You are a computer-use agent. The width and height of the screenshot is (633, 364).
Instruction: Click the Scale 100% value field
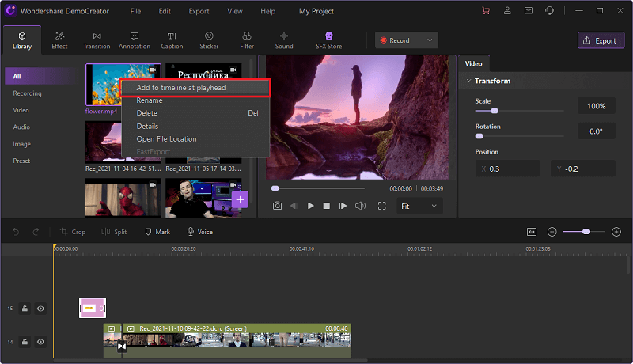[x=597, y=106]
